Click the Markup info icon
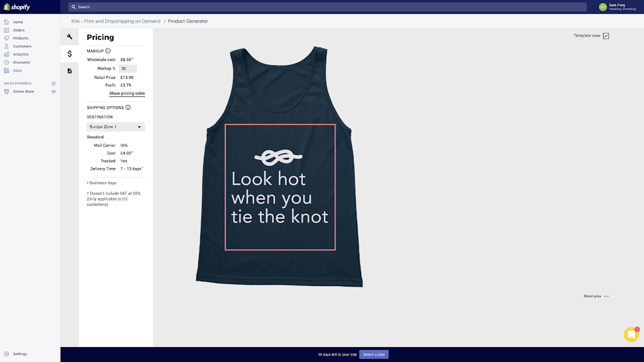This screenshot has height=362, width=644. (x=108, y=51)
